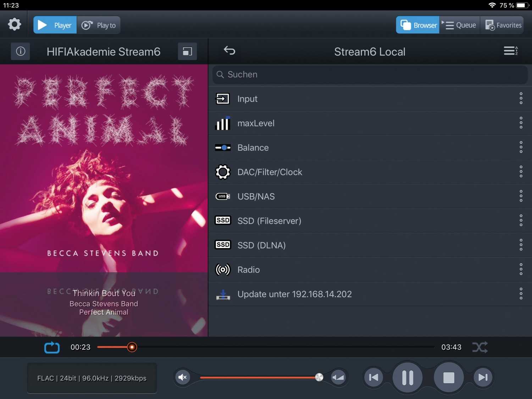Toggle shuffle playback
Screen dimensions: 532x399
coord(480,347)
